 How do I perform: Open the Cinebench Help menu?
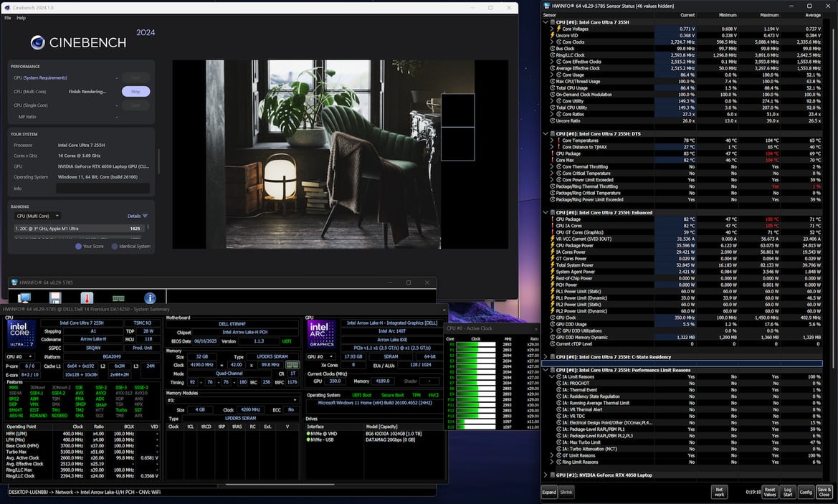[21, 18]
